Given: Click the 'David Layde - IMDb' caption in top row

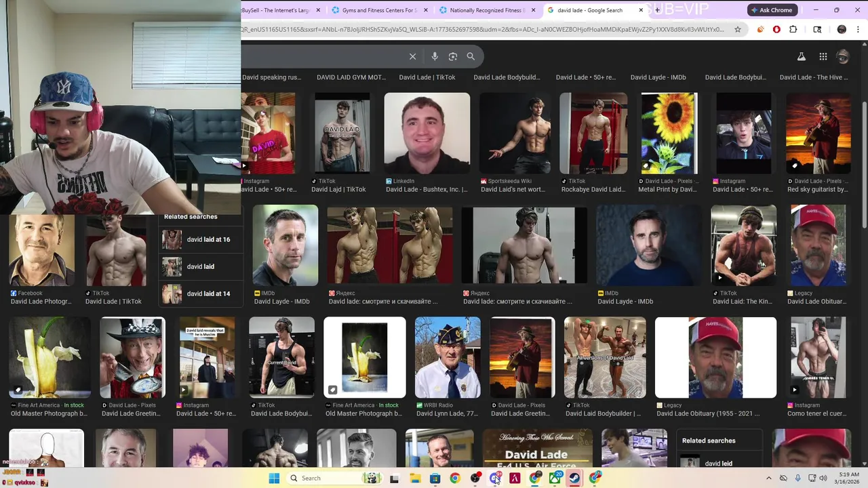Looking at the screenshot, I should click(658, 77).
